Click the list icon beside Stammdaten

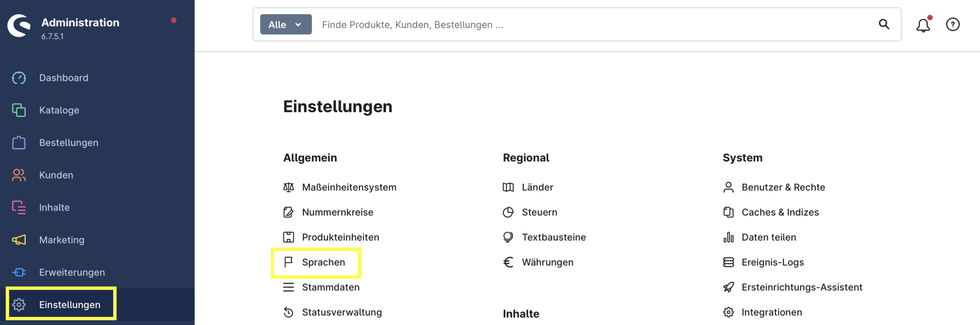289,287
